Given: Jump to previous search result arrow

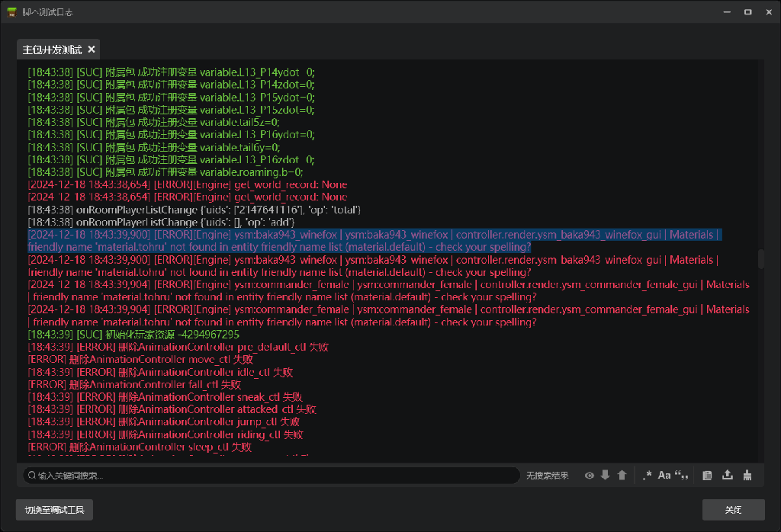Looking at the screenshot, I should [622, 476].
